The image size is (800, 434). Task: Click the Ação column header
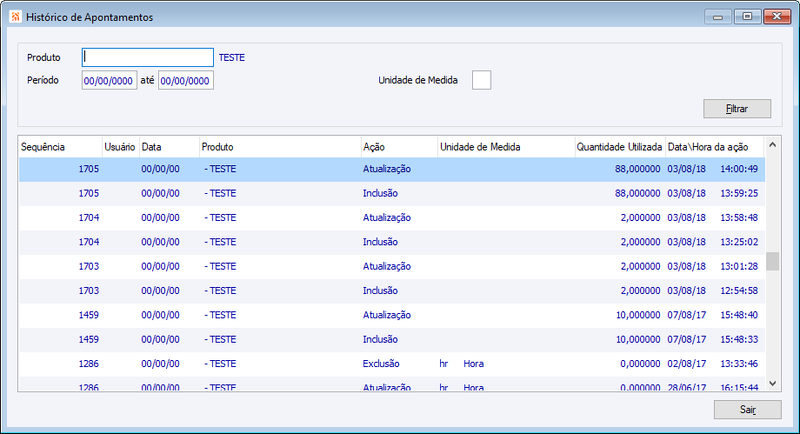(399, 147)
